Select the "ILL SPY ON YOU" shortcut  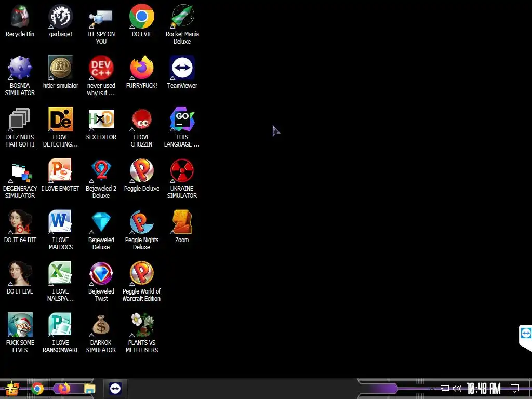101,17
